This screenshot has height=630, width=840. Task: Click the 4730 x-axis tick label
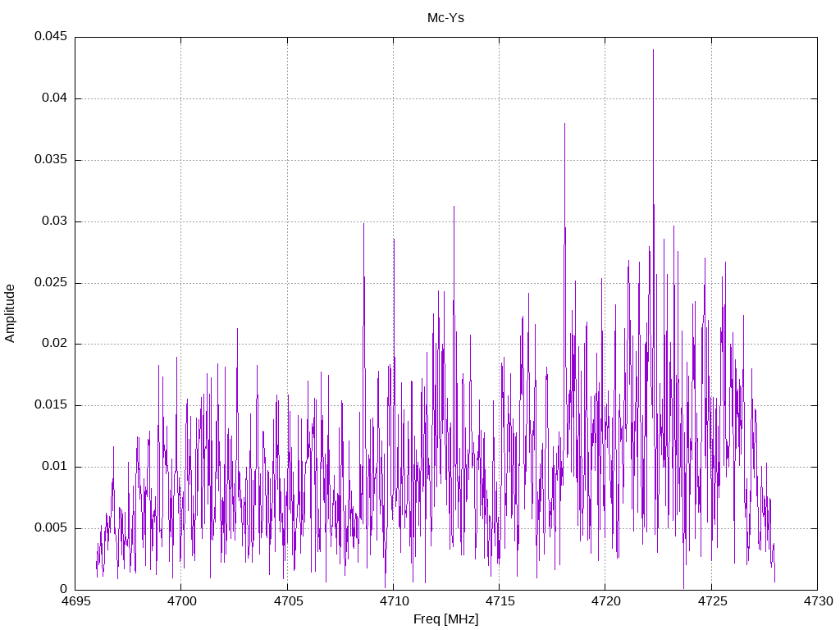(x=818, y=601)
